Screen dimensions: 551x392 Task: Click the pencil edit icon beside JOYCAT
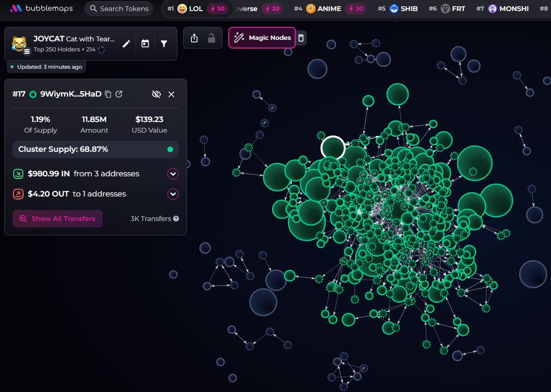(x=126, y=44)
